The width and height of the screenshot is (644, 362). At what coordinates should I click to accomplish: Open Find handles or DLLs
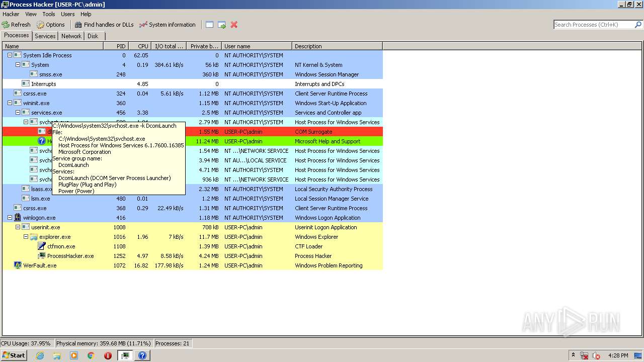pyautogui.click(x=104, y=25)
